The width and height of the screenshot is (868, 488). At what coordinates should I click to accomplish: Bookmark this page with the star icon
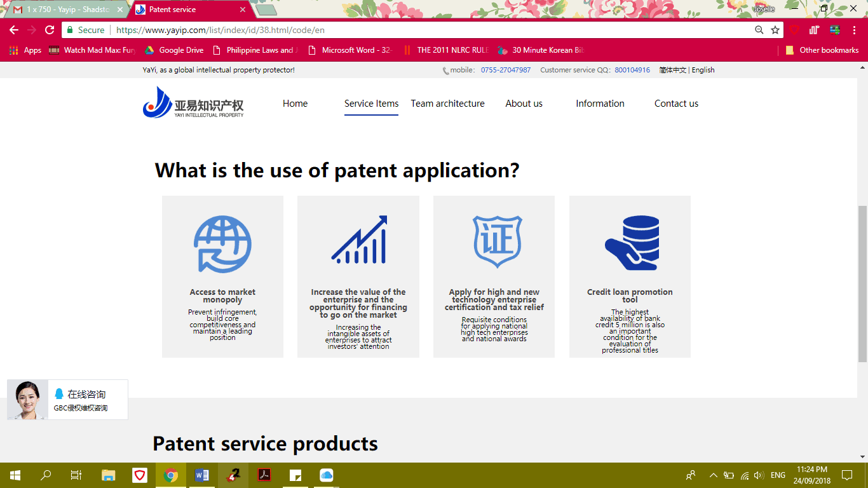775,30
